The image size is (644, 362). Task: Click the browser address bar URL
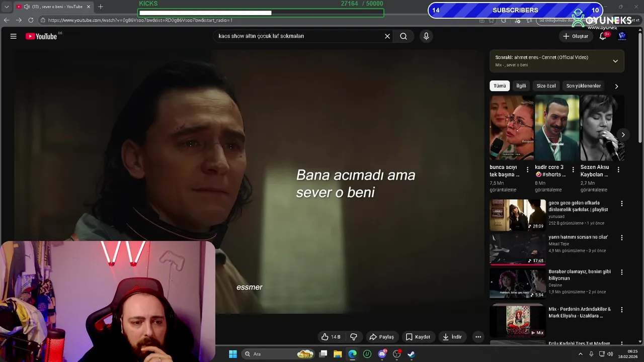point(140,20)
